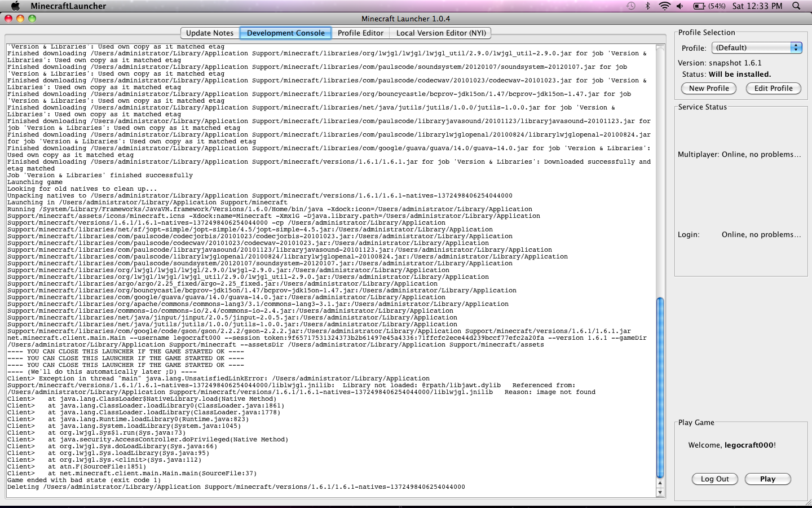The height and width of the screenshot is (508, 812).
Task: Click the console's vertical scrollbar thumb
Action: coord(660,388)
